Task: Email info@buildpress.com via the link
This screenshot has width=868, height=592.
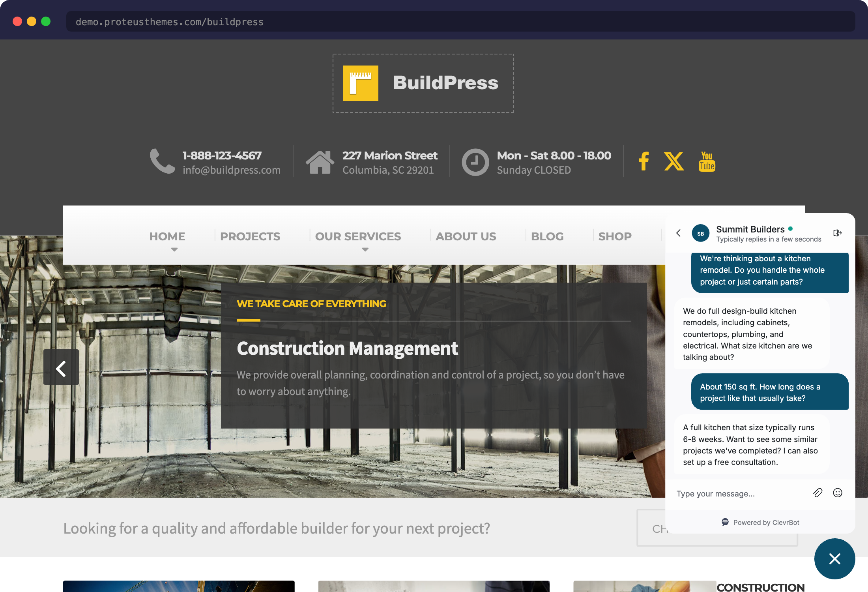Action: [232, 170]
